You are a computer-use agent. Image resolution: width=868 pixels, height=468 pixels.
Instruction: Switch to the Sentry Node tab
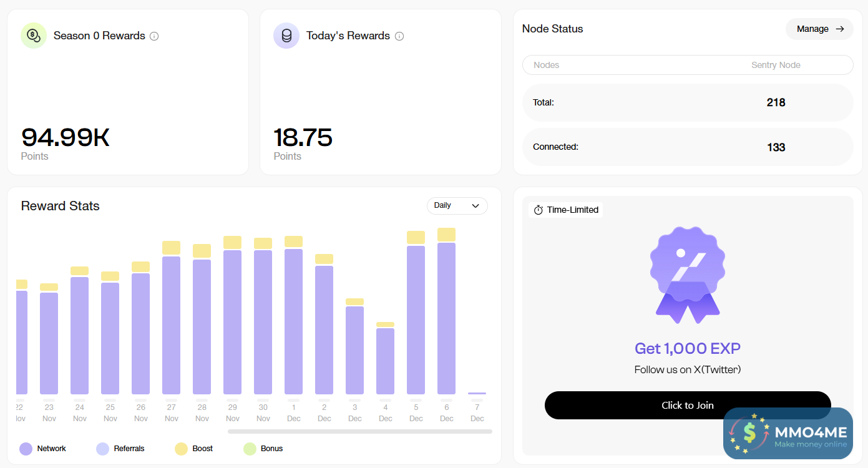776,65
